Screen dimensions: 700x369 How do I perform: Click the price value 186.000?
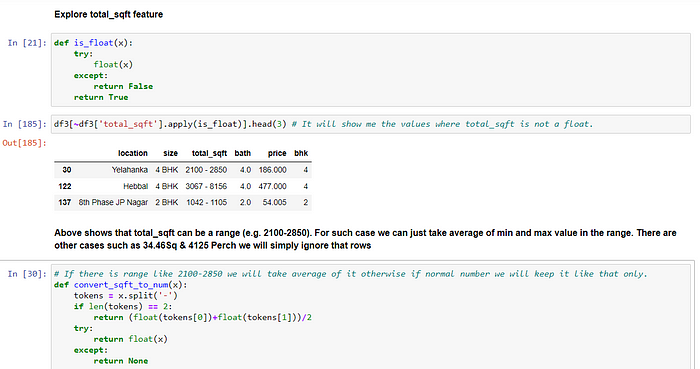[x=272, y=170]
